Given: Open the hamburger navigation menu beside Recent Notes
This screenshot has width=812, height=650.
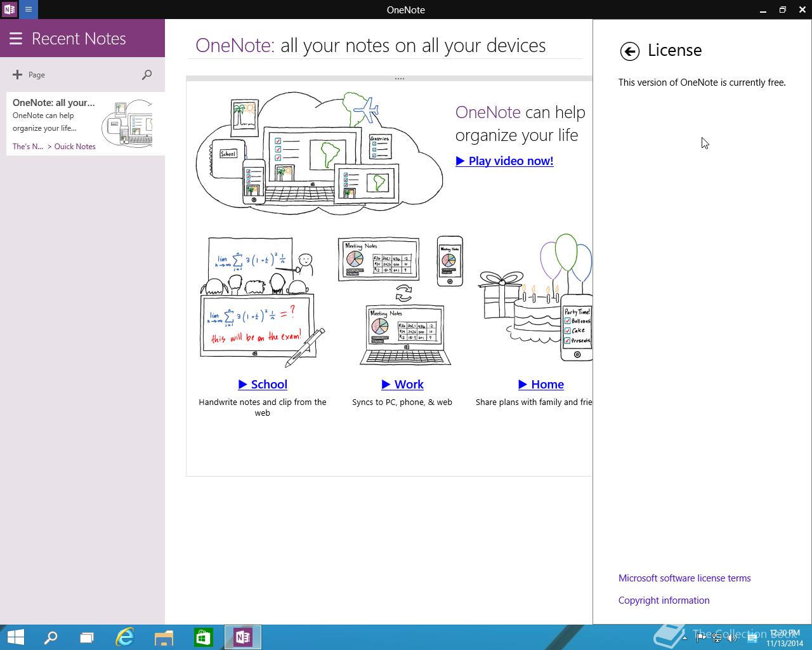Looking at the screenshot, I should 16,39.
